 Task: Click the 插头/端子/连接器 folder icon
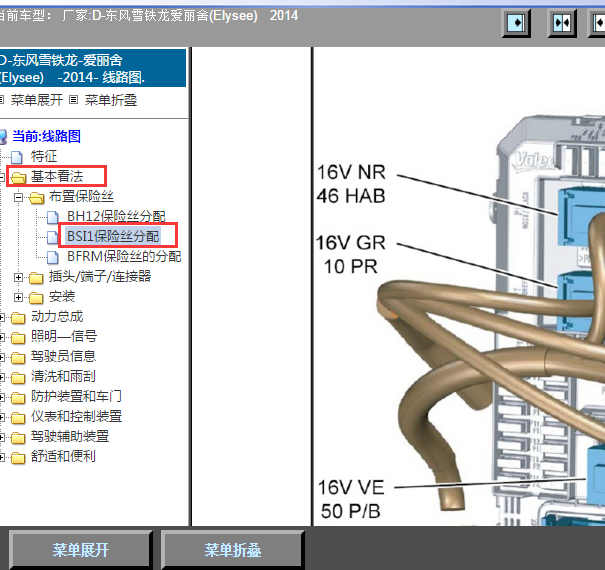pos(36,277)
